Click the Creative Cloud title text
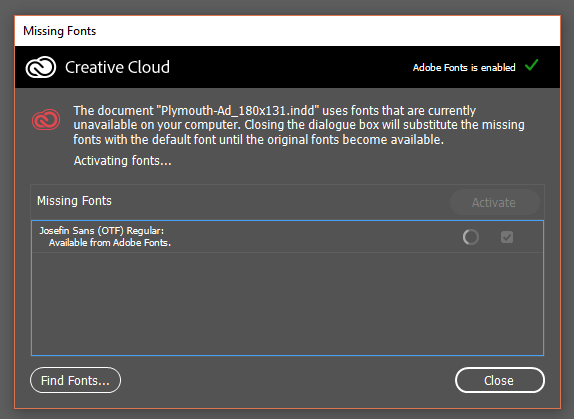The height and width of the screenshot is (419, 574). coord(117,67)
